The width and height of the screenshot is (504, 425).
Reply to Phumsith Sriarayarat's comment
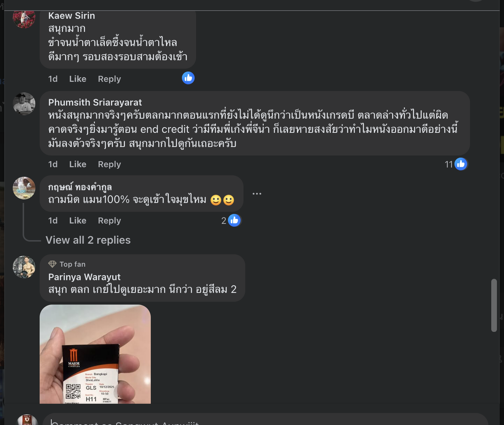[109, 164]
